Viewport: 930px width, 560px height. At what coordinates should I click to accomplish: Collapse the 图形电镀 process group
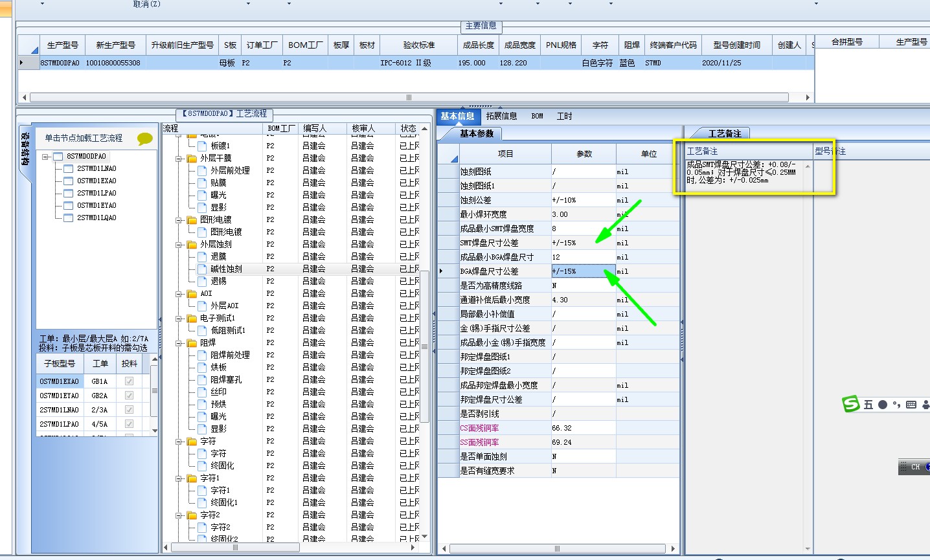[179, 219]
